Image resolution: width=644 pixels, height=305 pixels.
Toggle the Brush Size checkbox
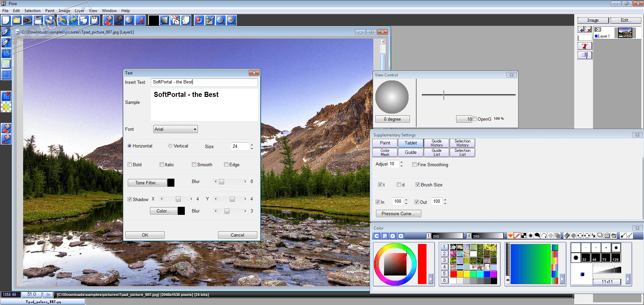pos(418,185)
